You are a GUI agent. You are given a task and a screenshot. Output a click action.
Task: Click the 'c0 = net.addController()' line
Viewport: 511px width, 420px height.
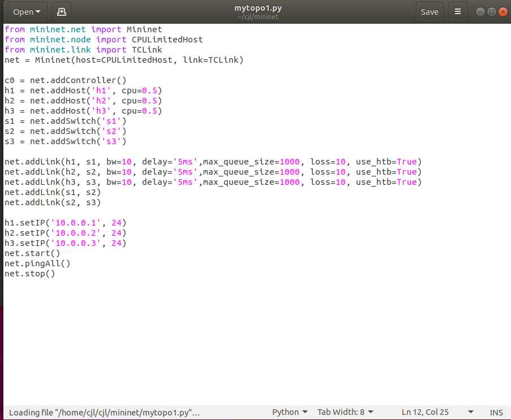65,80
